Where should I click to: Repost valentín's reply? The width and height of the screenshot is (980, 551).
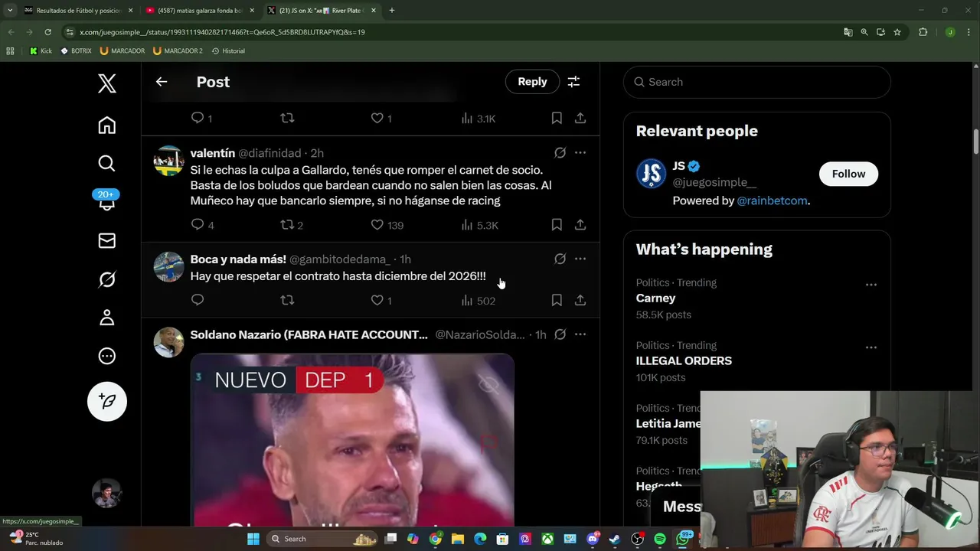292,225
